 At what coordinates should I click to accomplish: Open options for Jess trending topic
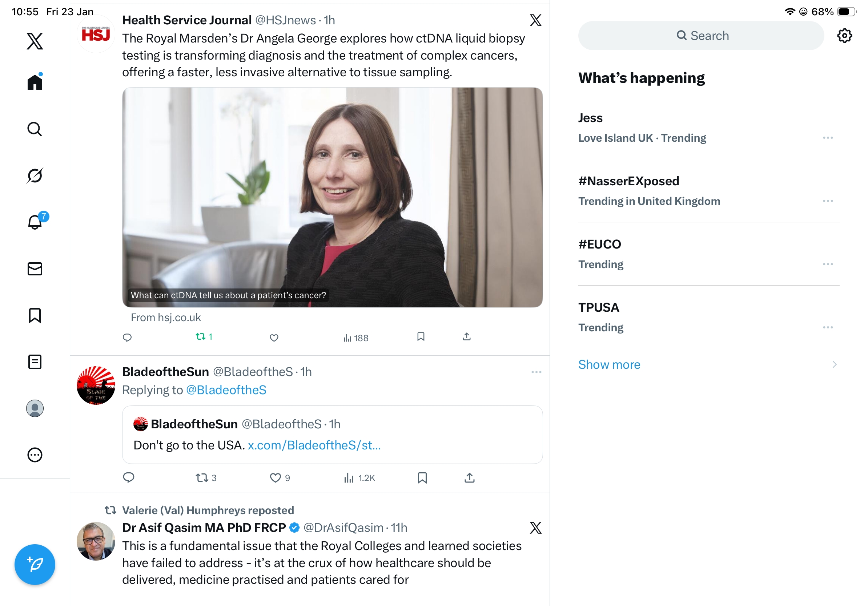828,138
